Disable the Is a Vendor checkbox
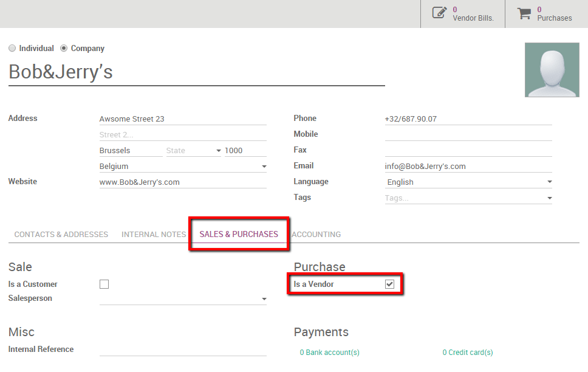The width and height of the screenshot is (588, 372). click(389, 283)
